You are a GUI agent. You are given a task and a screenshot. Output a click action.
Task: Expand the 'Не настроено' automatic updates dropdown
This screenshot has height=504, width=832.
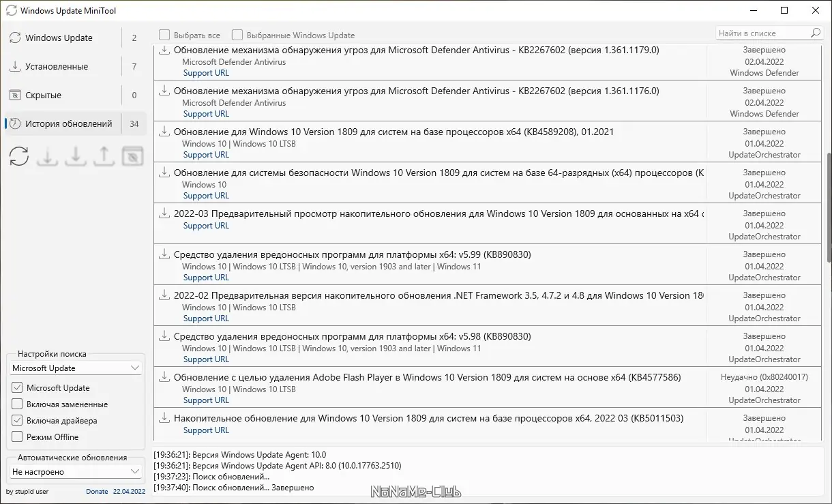(x=76, y=472)
